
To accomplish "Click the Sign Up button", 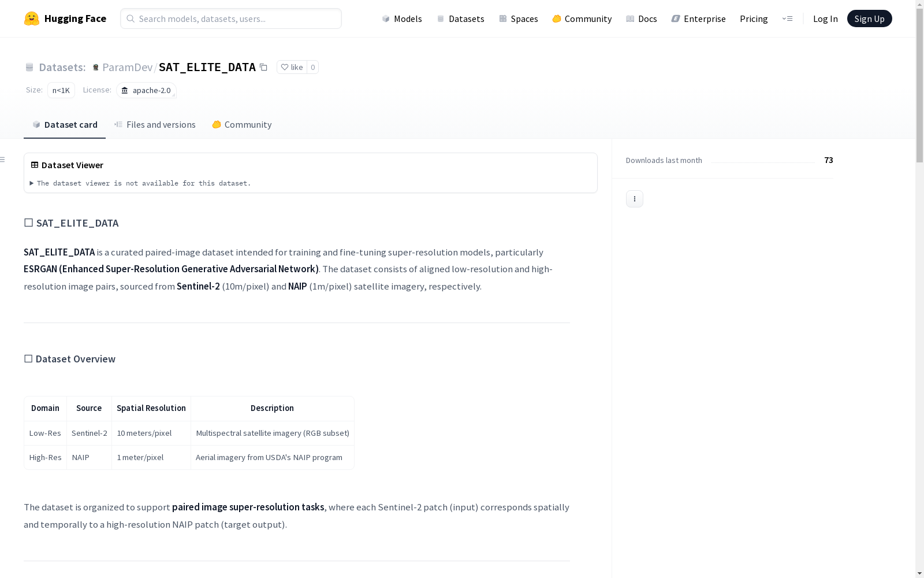I will [x=869, y=18].
